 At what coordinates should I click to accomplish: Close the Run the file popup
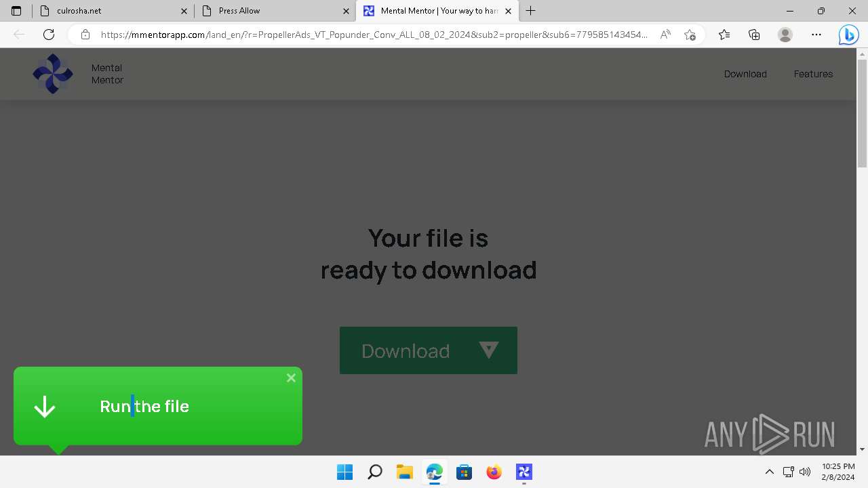291,378
